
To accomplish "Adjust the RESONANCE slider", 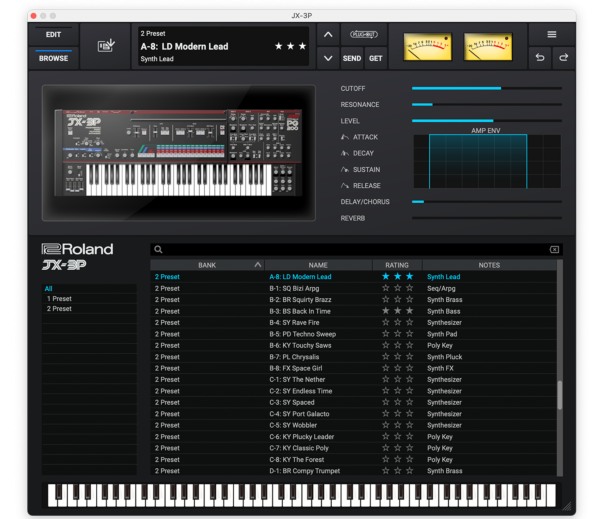I will 487,104.
